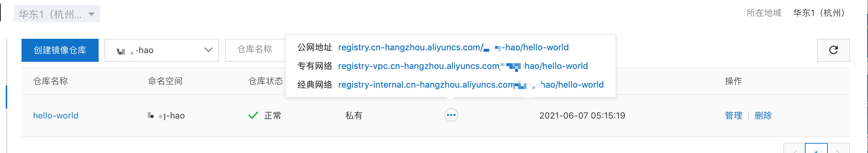Click the ellipsis address icon in hello-world row
This screenshot has height=153, width=868.
pos(451,115)
